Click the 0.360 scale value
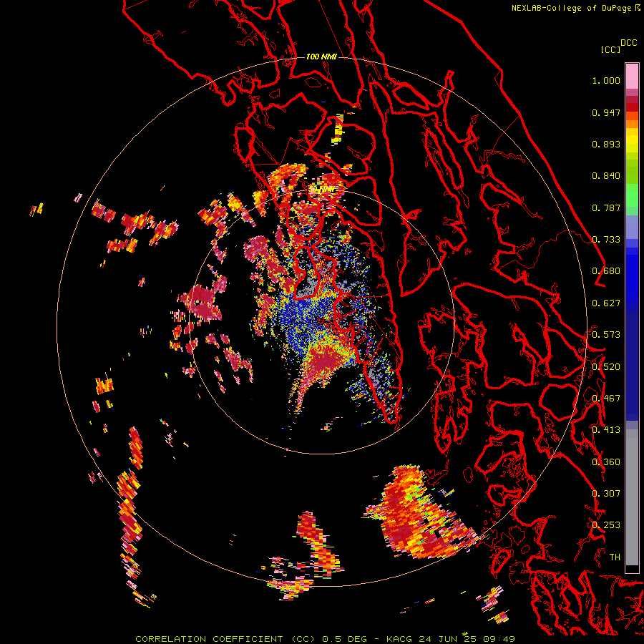 (x=606, y=462)
